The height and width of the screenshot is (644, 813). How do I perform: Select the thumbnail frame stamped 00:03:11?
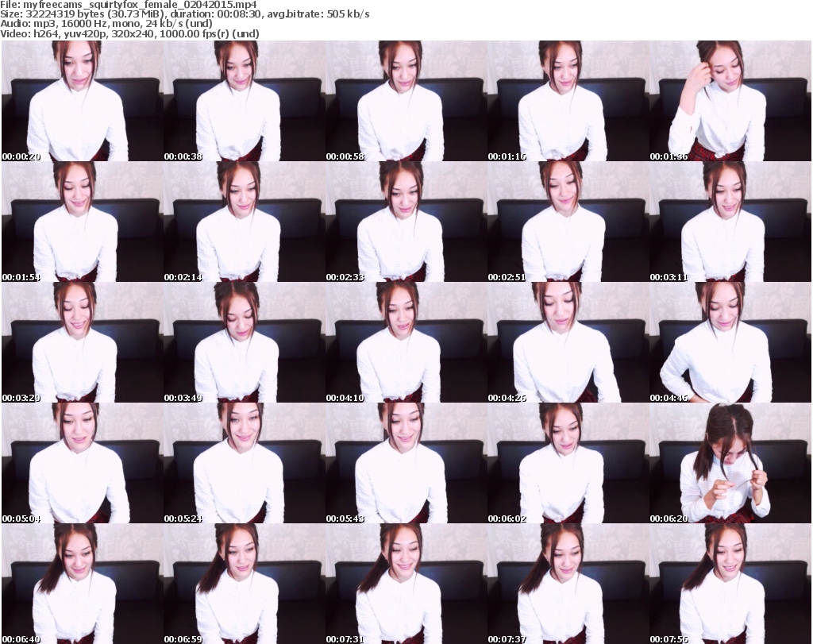730,222
